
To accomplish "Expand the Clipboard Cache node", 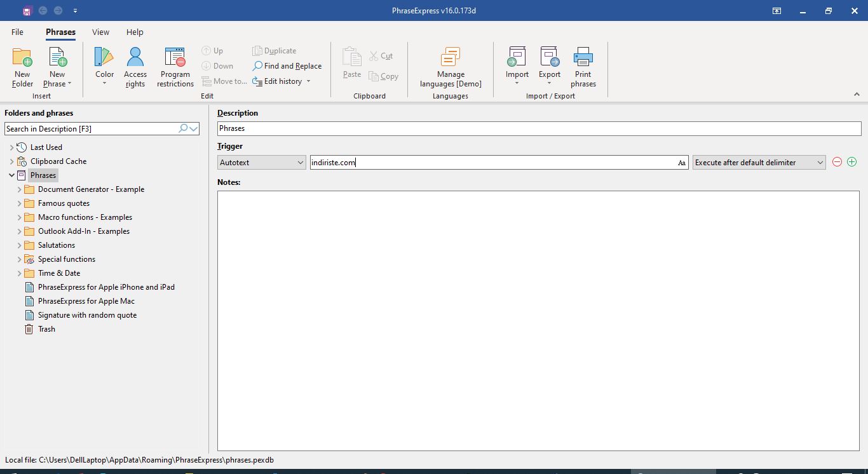I will [11, 161].
